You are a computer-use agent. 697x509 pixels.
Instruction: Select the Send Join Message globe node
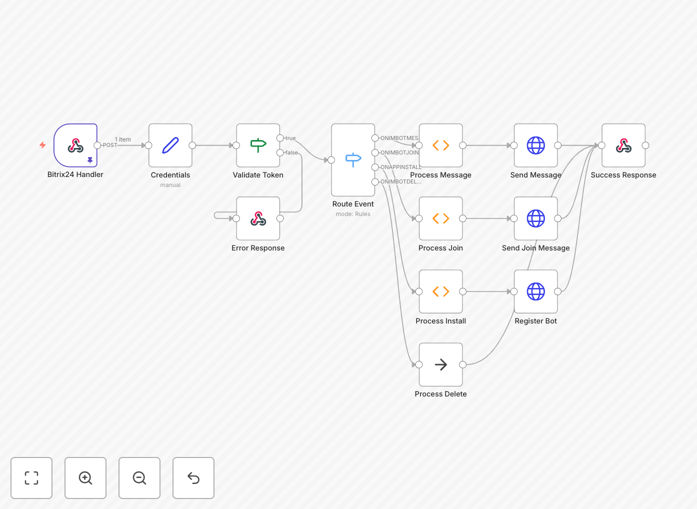pos(536,218)
